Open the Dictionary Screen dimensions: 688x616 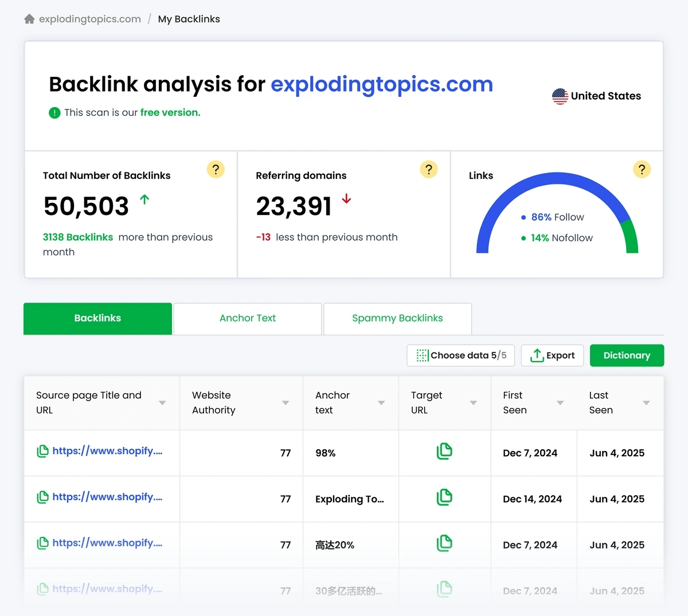pos(627,355)
